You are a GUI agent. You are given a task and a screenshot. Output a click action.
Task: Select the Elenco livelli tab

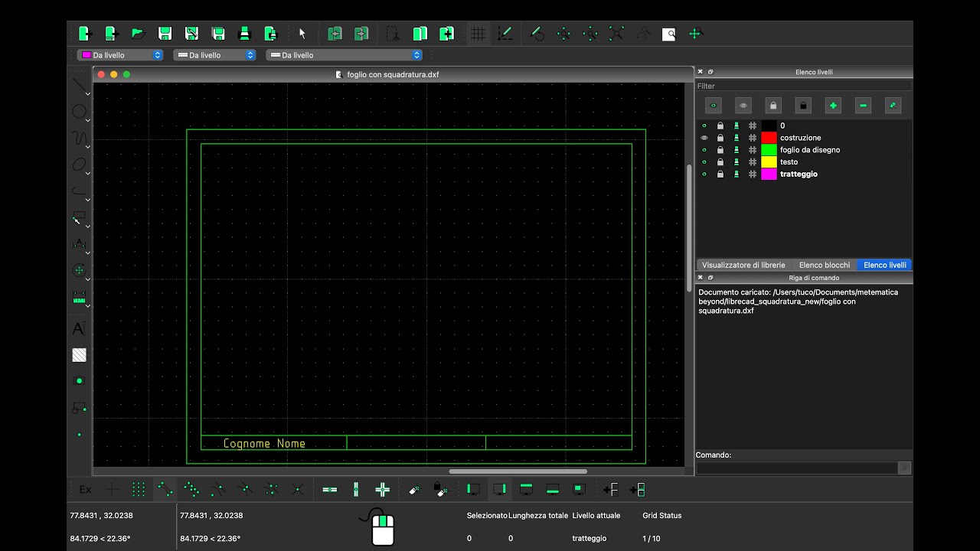[885, 265]
